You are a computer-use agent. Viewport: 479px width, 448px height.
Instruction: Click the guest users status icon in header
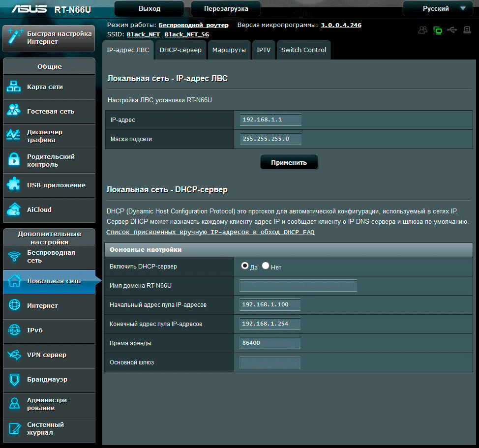click(423, 30)
